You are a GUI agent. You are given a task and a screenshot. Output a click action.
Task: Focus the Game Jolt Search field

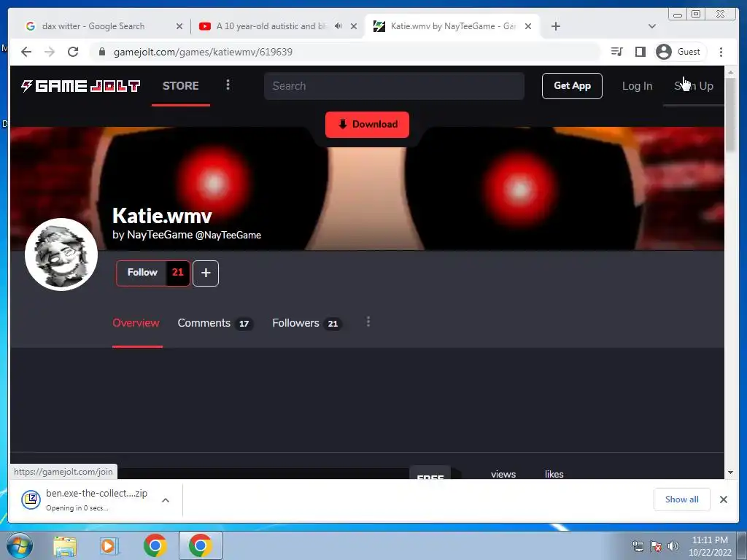394,86
